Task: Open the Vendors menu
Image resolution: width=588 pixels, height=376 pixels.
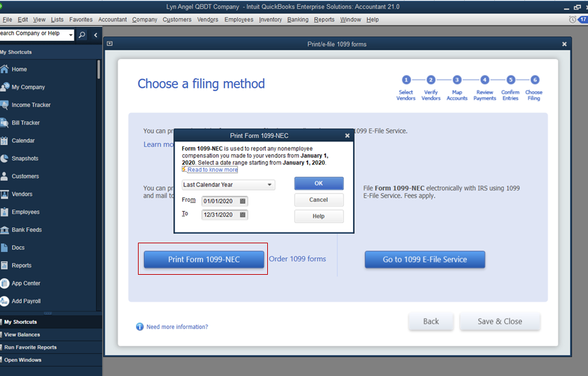Action: coord(208,19)
